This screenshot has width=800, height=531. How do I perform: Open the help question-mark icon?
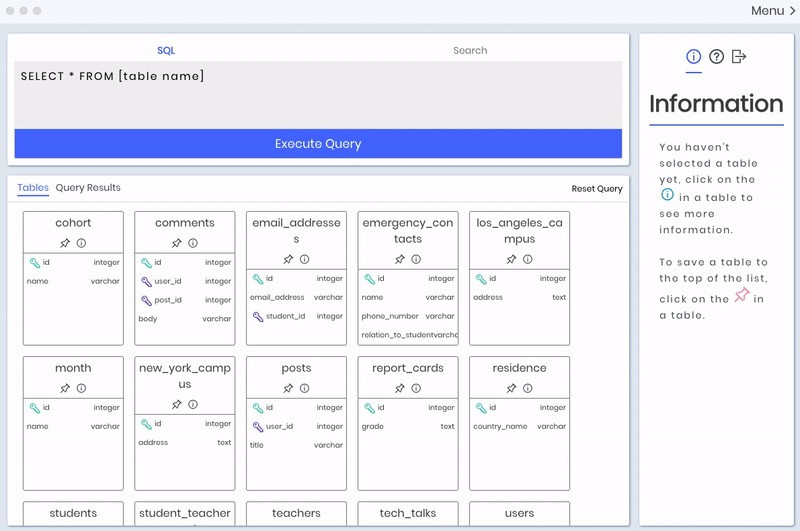point(716,57)
